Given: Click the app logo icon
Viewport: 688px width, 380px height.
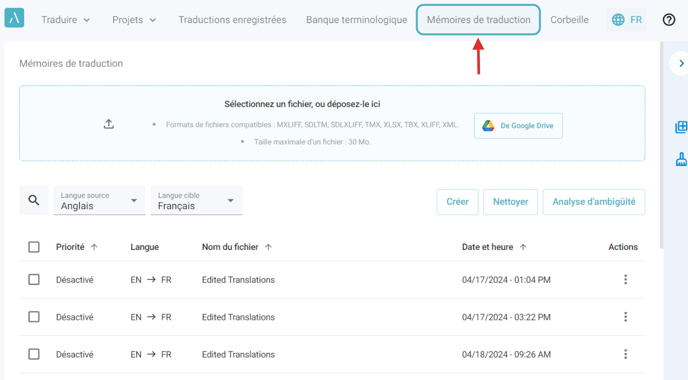Looking at the screenshot, I should click(x=14, y=18).
